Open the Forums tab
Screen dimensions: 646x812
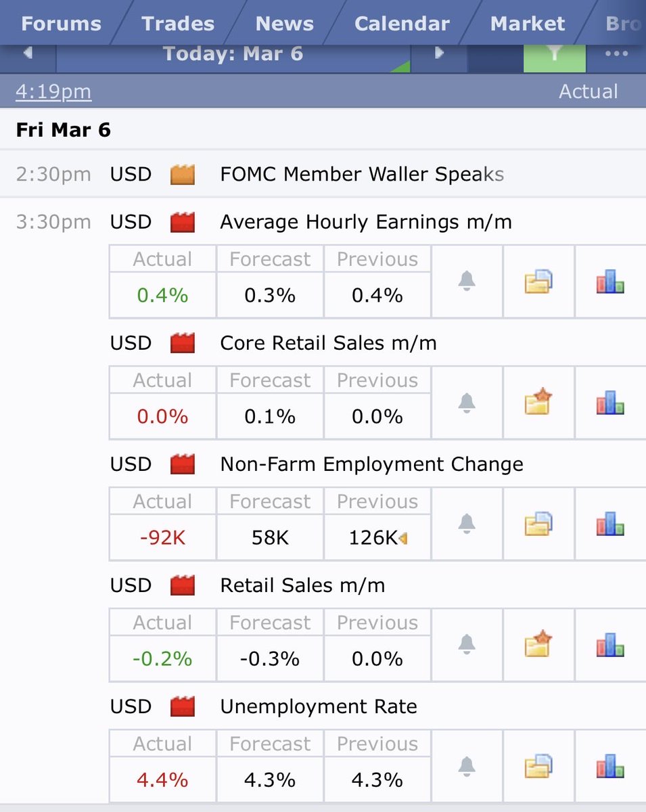(61, 24)
